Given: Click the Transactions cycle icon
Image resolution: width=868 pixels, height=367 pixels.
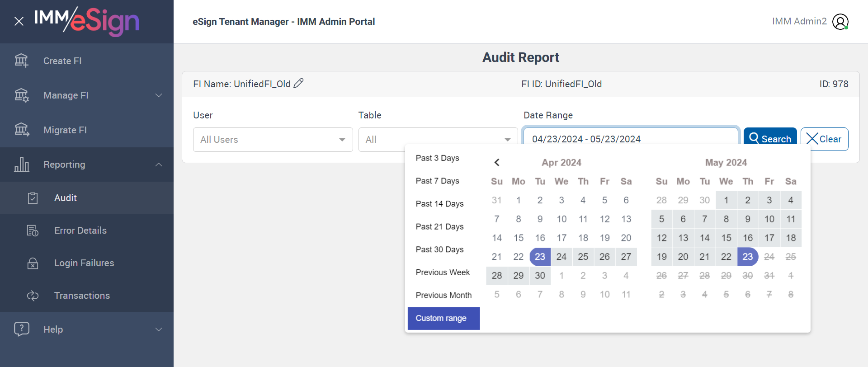Looking at the screenshot, I should click(x=33, y=296).
